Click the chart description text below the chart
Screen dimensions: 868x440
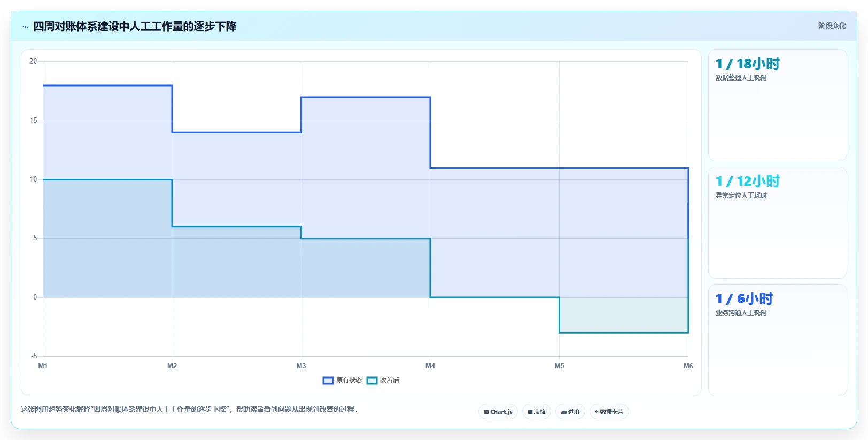click(189, 410)
